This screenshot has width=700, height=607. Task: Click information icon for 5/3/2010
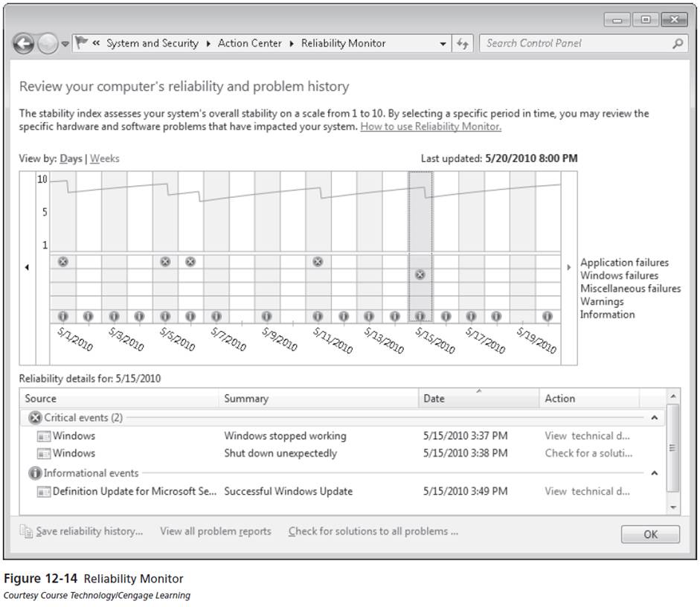(115, 316)
